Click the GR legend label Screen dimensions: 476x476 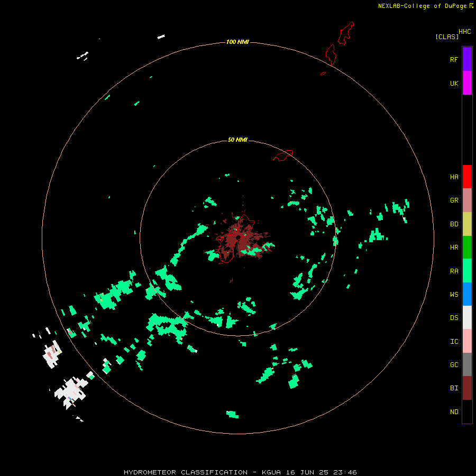(454, 200)
